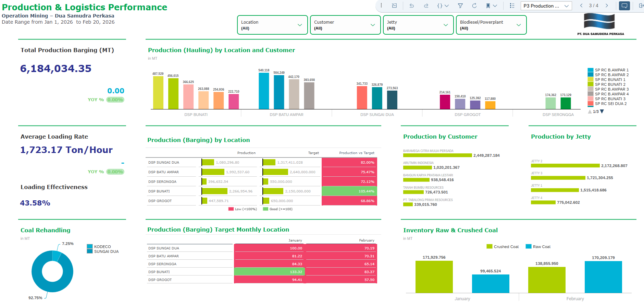Toggle the comment mode button
Viewport: 644px width, 305px height.
624,6
